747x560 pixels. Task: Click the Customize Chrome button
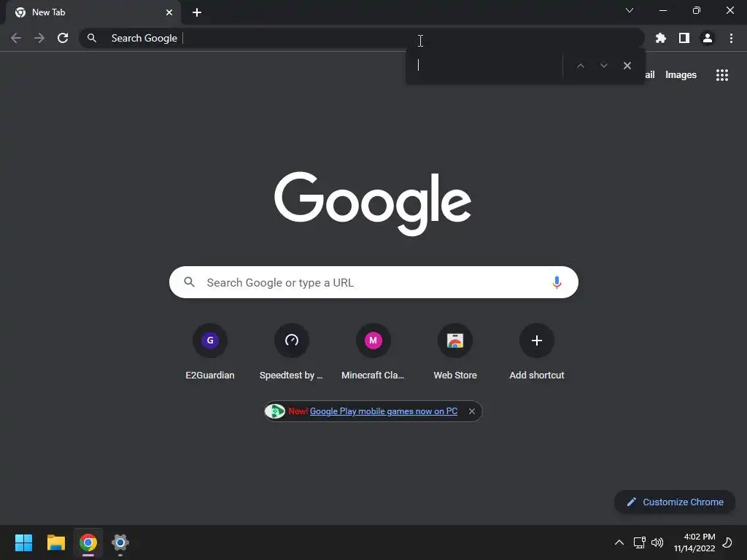point(675,502)
